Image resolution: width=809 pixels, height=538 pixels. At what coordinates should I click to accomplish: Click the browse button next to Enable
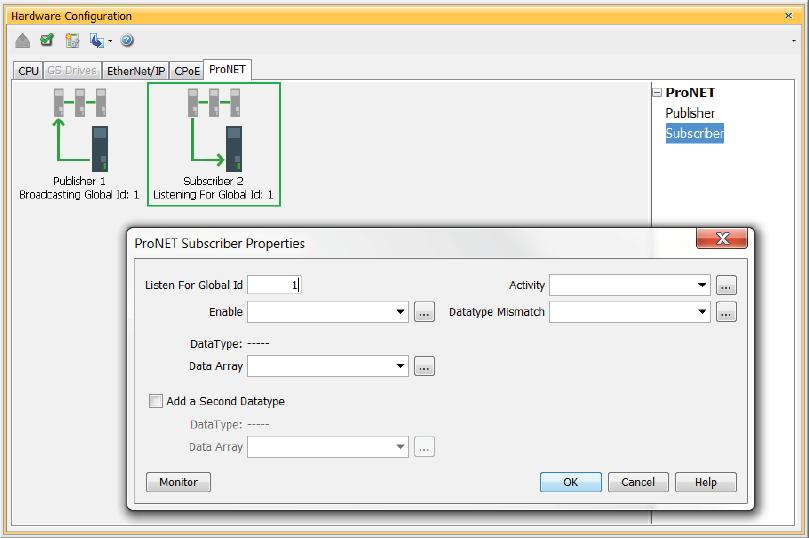click(424, 312)
